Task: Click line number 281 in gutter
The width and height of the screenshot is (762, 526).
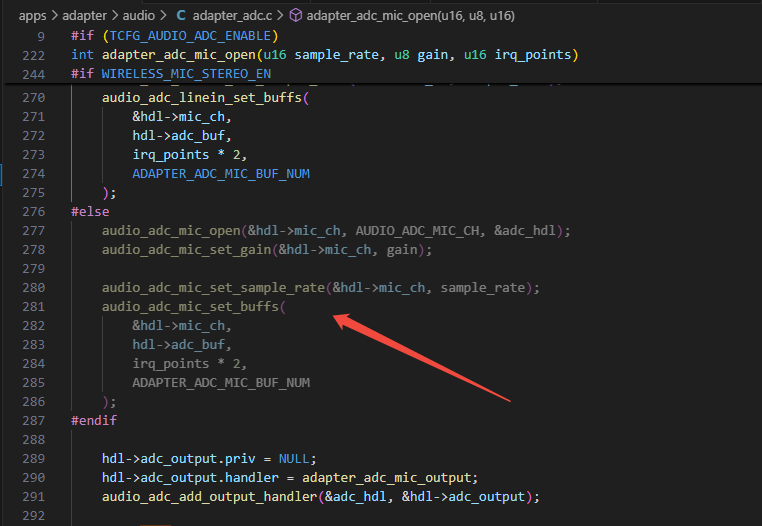Action: tap(34, 307)
